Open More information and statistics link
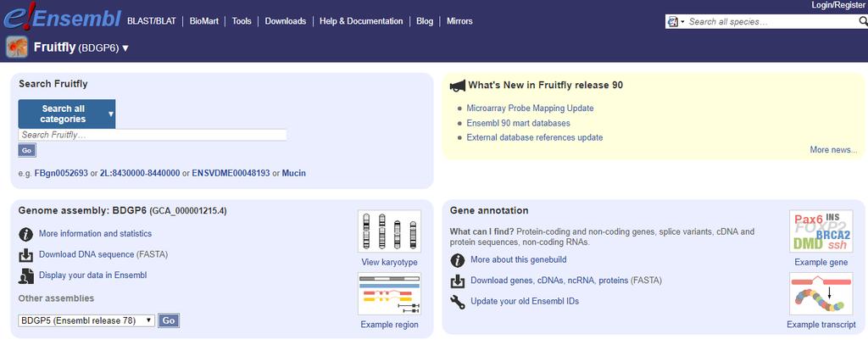 pyautogui.click(x=95, y=234)
